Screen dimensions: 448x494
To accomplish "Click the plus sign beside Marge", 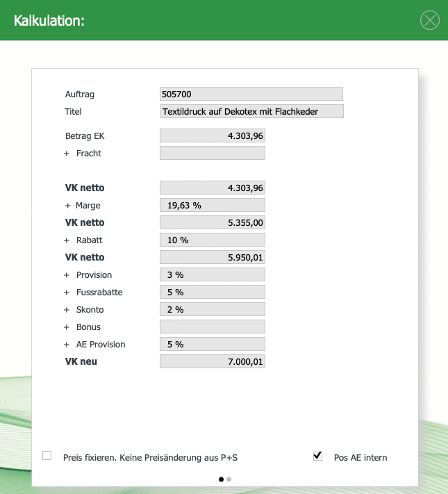I will (x=68, y=206).
